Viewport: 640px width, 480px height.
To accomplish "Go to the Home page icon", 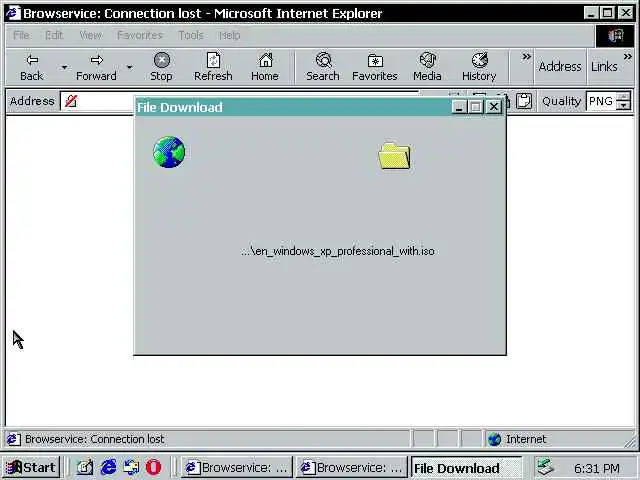I will coord(265,67).
